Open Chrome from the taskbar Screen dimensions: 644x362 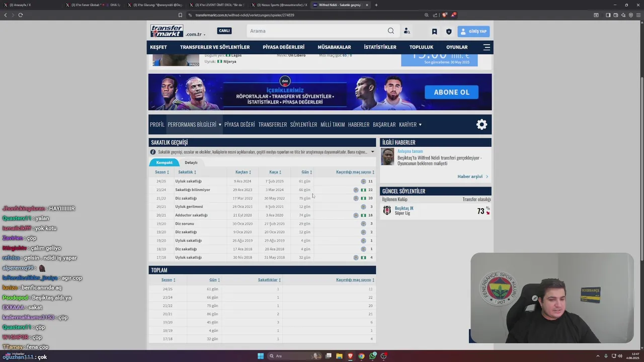tap(361, 356)
